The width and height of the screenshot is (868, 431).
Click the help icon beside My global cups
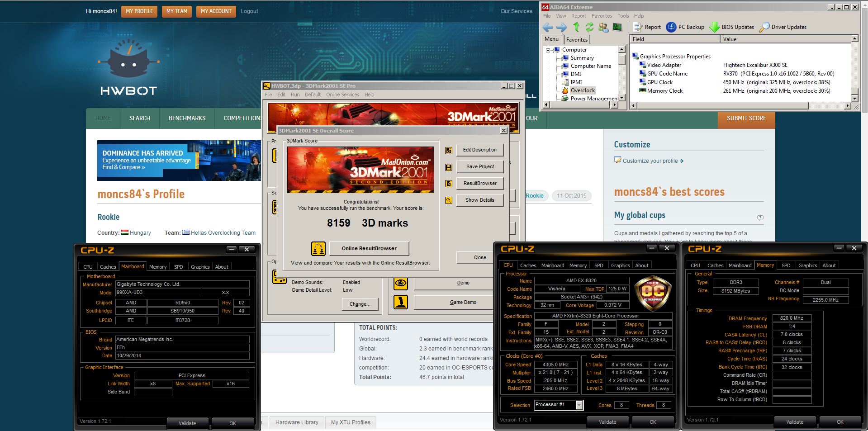760,218
